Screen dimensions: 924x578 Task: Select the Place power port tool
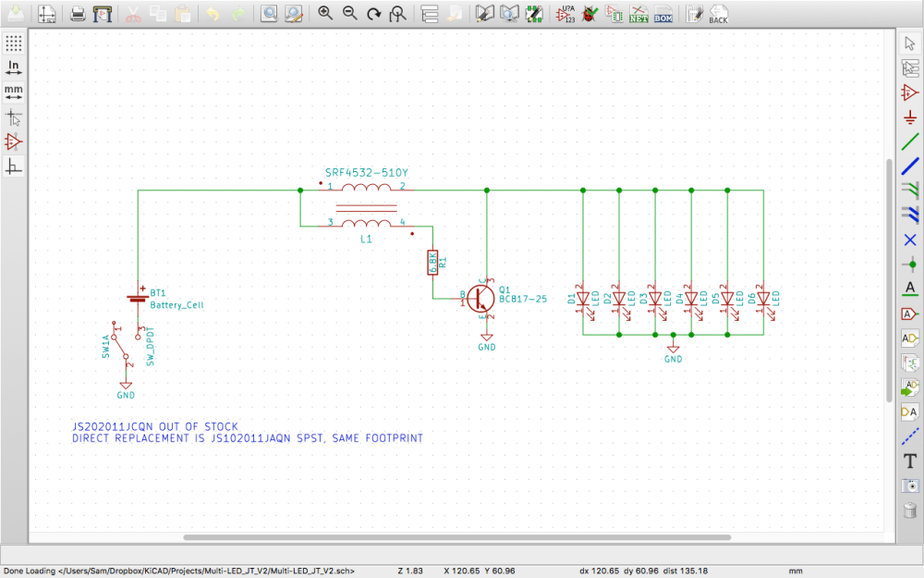point(910,117)
